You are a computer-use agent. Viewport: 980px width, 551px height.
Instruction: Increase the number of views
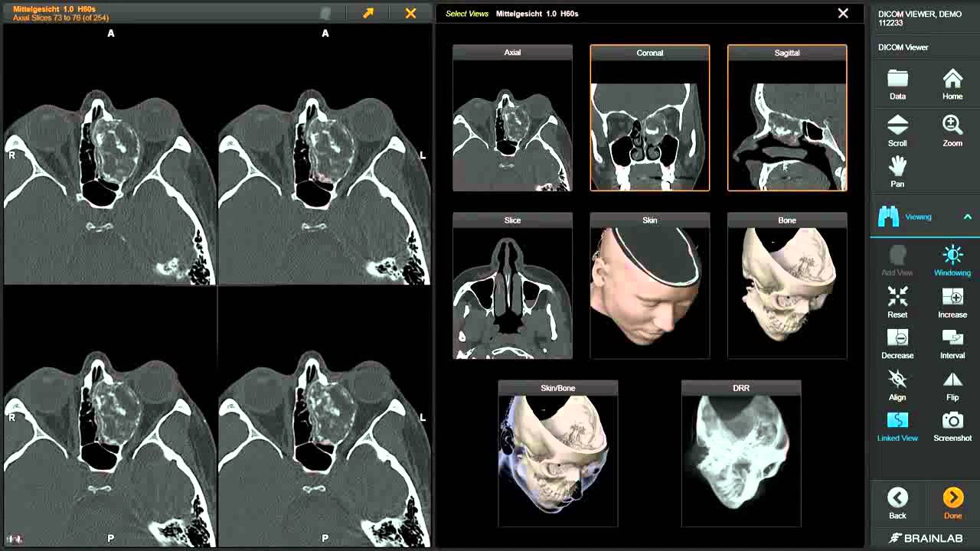(x=952, y=302)
